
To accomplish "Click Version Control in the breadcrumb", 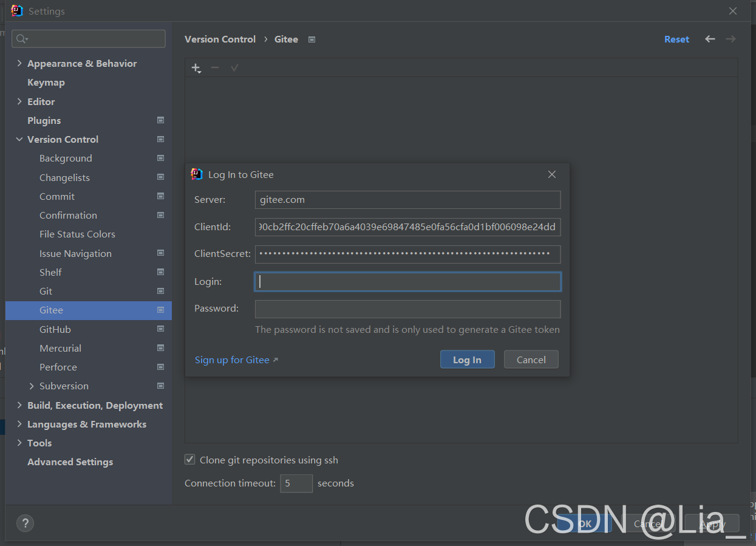I will (220, 39).
